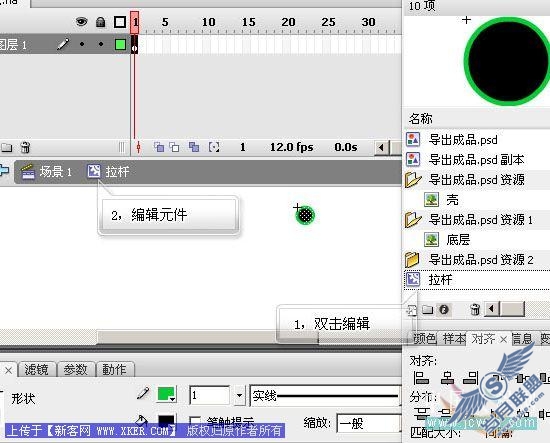Open 实线 stroke style dropdown
550x443 pixels.
tap(325, 396)
